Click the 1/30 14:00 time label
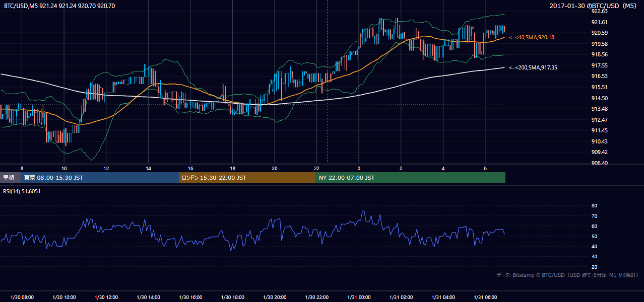Viewport: 644px width, 302px height. coord(148,297)
